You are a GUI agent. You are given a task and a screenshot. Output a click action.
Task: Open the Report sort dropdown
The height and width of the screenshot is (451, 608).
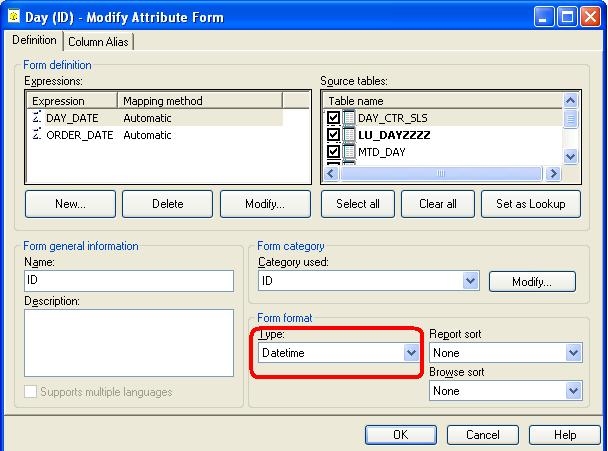[x=573, y=353]
